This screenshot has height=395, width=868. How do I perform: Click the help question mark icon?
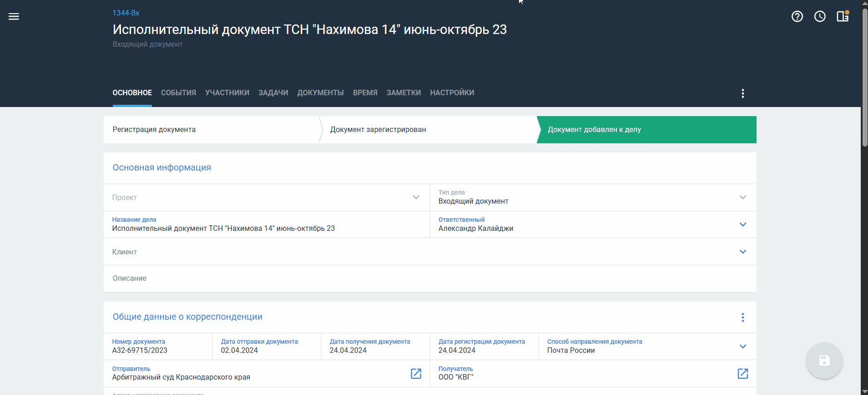(797, 17)
